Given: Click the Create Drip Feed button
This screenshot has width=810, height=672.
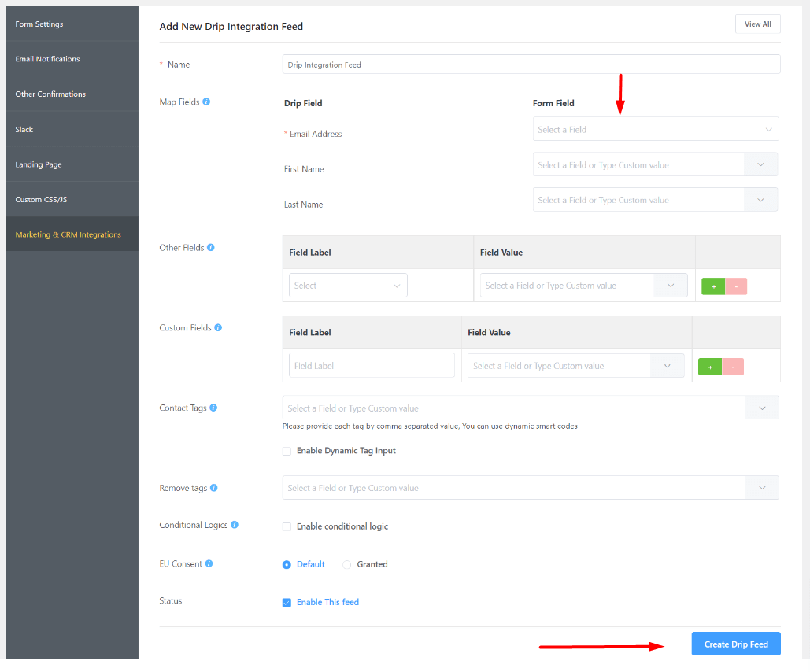Looking at the screenshot, I should (736, 644).
